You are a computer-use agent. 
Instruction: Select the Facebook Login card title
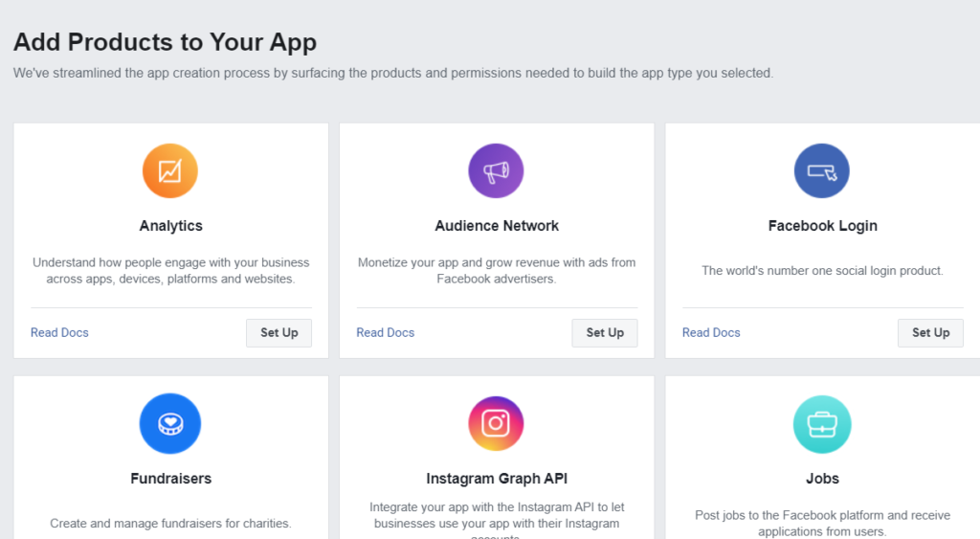click(x=822, y=226)
